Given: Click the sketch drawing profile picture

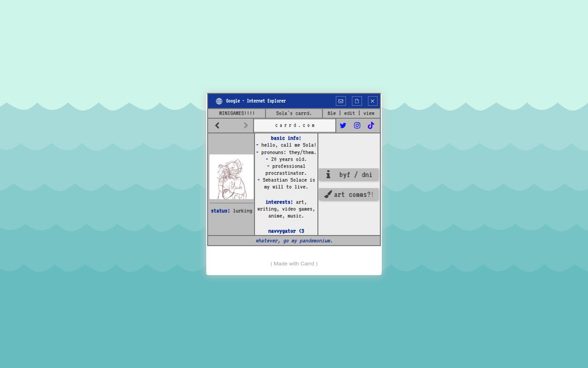Looking at the screenshot, I should [x=232, y=177].
